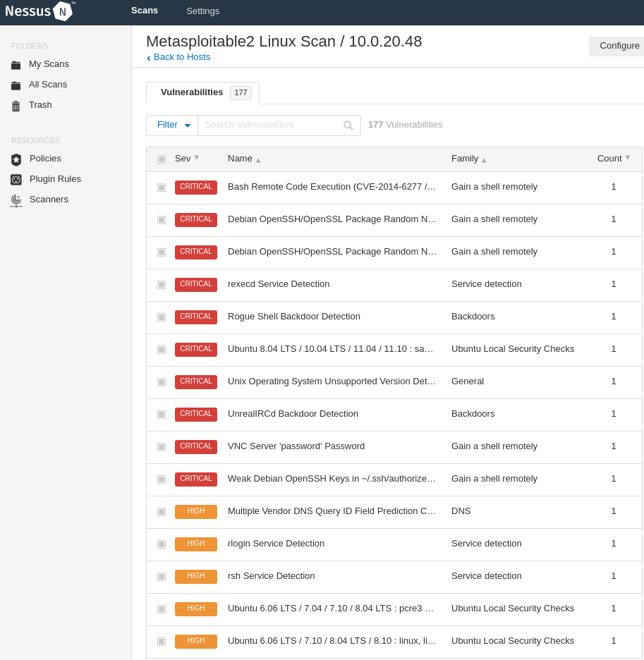
Task: Click the search magnifier icon
Action: (348, 126)
